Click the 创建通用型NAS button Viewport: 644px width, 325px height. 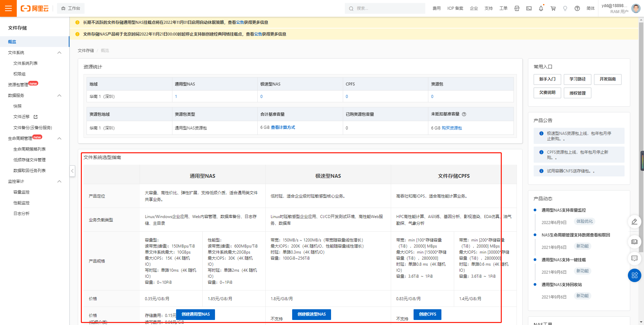[196, 315]
